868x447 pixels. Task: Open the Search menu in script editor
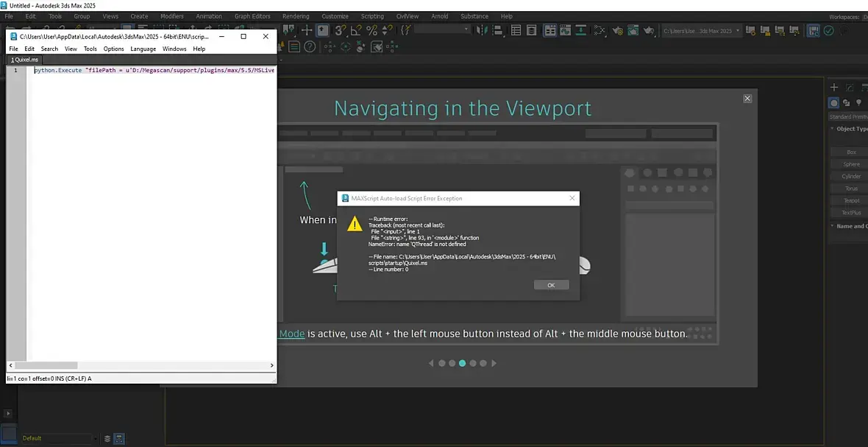point(49,49)
